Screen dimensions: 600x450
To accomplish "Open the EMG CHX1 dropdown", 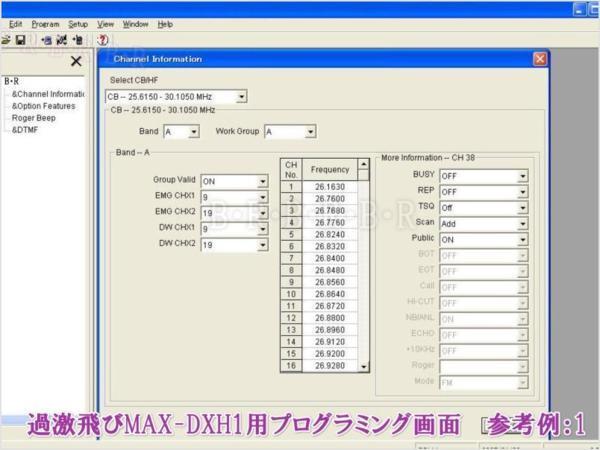I will (262, 197).
